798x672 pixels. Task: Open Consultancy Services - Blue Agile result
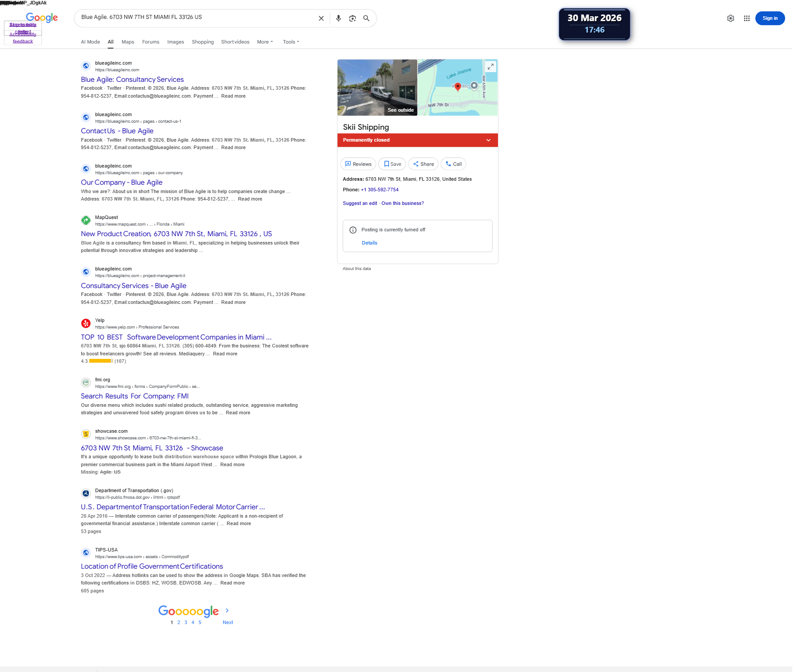click(133, 286)
